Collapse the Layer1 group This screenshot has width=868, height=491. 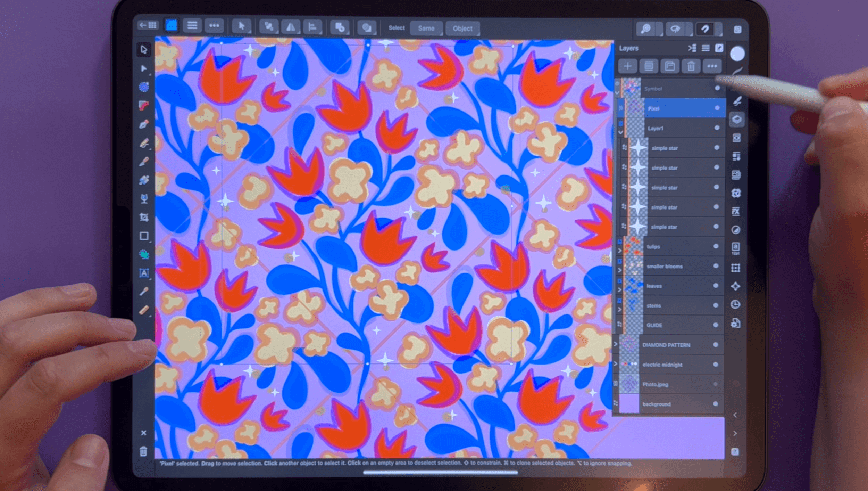(x=620, y=132)
